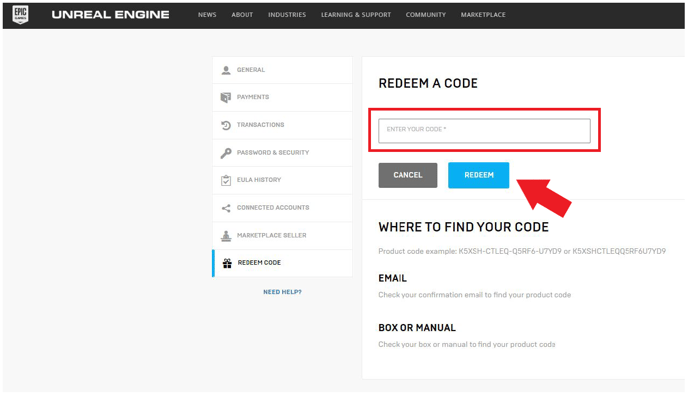Click the Marketplace Seller stamp icon
The height and width of the screenshot is (397, 688).
(226, 236)
